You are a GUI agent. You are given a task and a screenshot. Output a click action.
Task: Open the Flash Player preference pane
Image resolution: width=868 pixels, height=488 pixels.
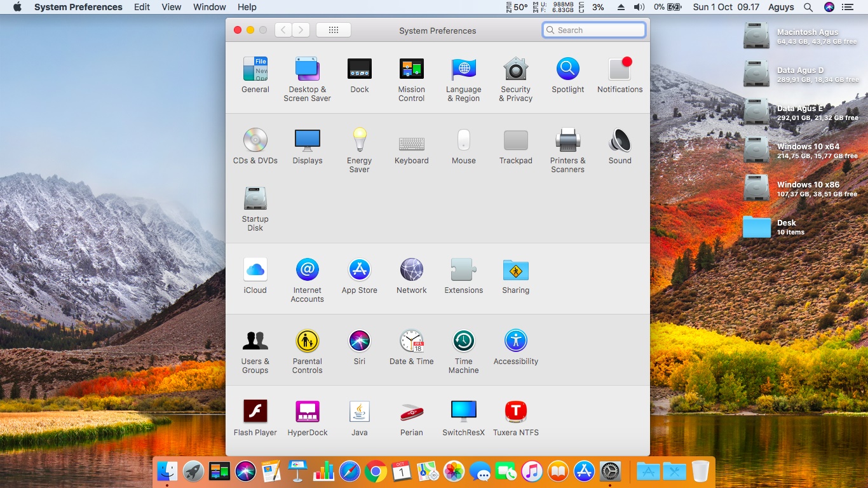tap(255, 419)
